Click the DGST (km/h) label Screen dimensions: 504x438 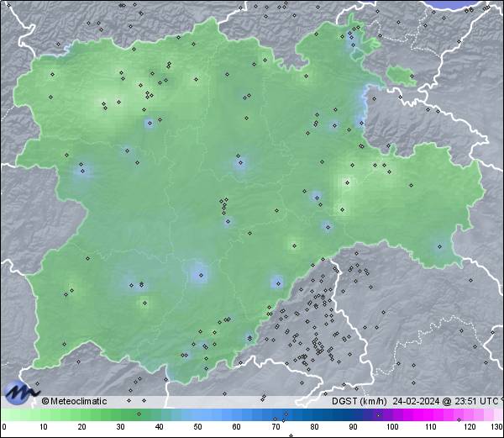[x=359, y=401]
